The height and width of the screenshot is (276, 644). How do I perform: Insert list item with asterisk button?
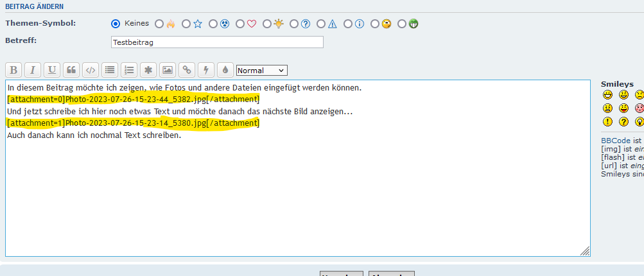(148, 70)
